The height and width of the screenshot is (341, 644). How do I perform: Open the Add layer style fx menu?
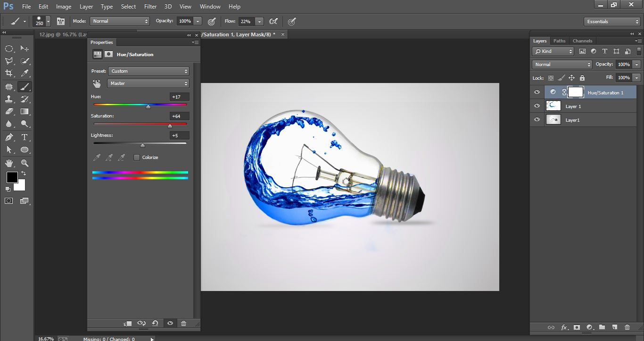coord(564,327)
